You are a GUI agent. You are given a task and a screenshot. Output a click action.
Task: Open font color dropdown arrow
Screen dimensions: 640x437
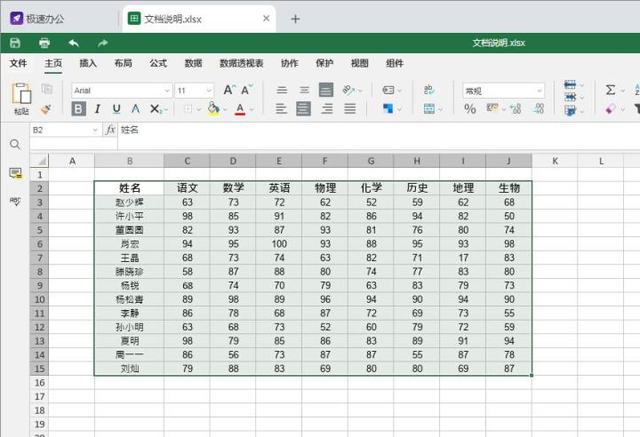pyautogui.click(x=252, y=109)
